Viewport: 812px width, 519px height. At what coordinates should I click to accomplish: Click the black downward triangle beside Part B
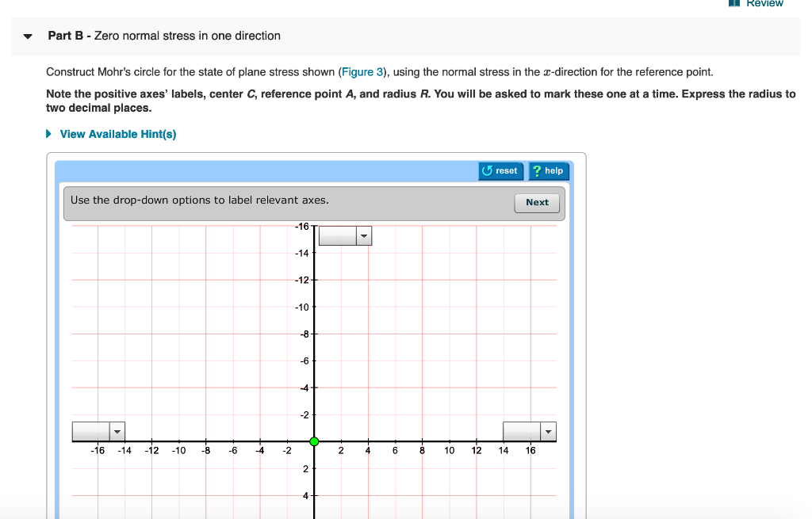click(x=26, y=36)
